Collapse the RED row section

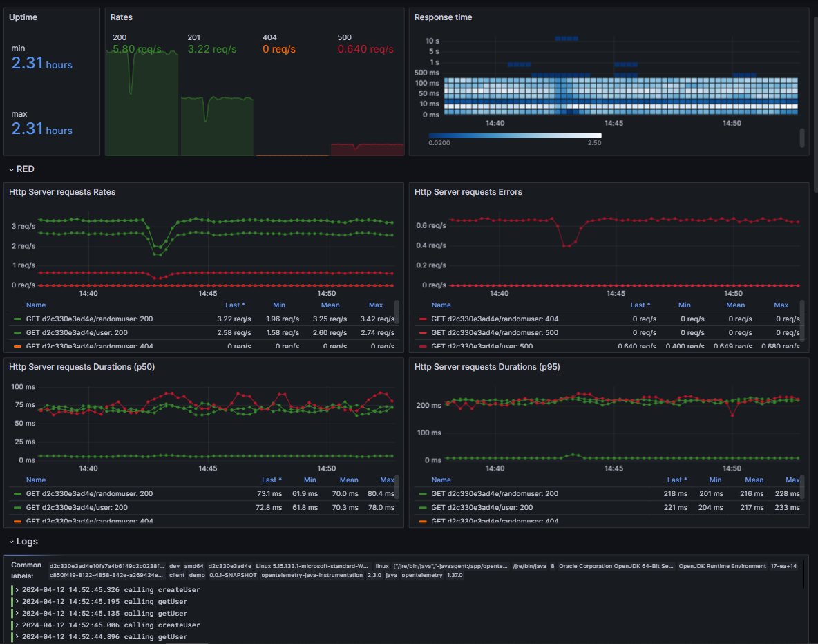coord(22,169)
